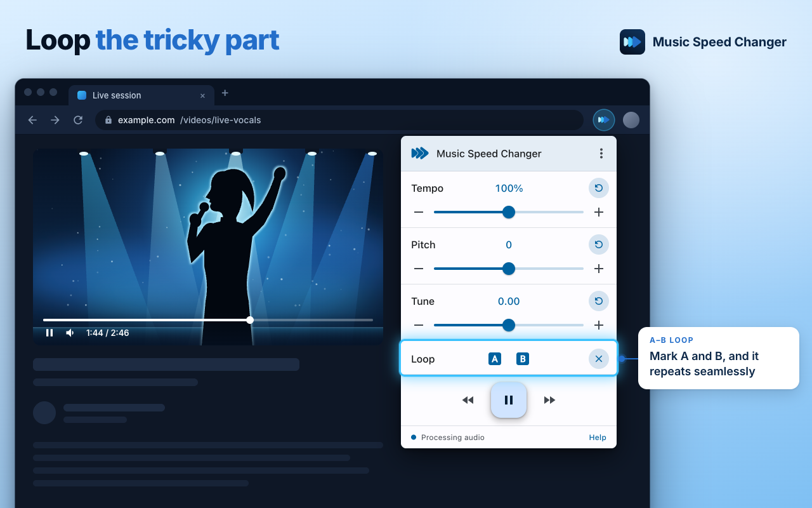Open the popup's three-dot menu
Image resolution: width=812 pixels, height=508 pixels.
(x=601, y=154)
